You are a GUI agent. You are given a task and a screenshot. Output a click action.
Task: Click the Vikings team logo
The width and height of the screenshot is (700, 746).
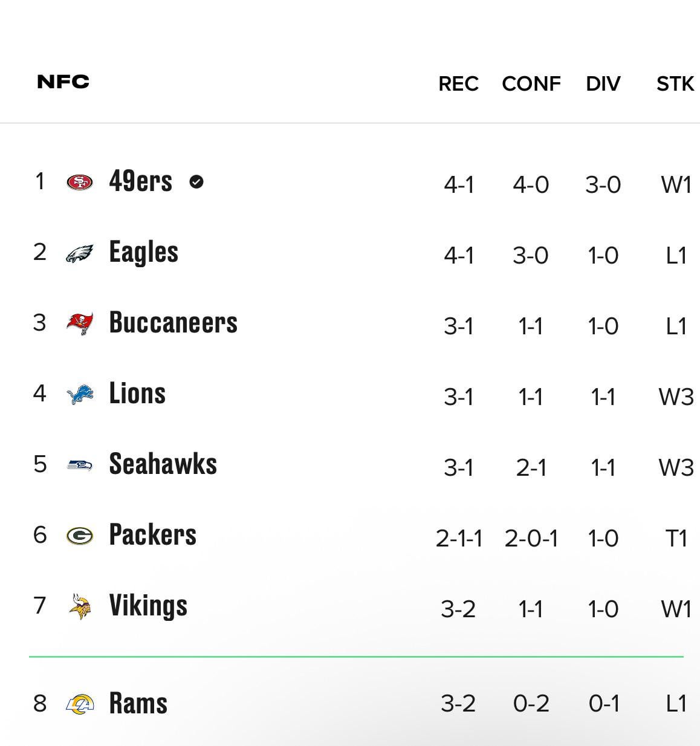(x=80, y=606)
